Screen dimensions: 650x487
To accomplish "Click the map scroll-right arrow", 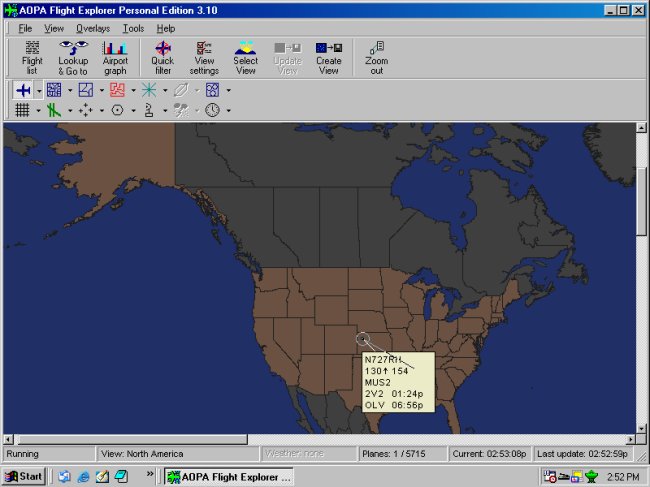I will 631,439.
